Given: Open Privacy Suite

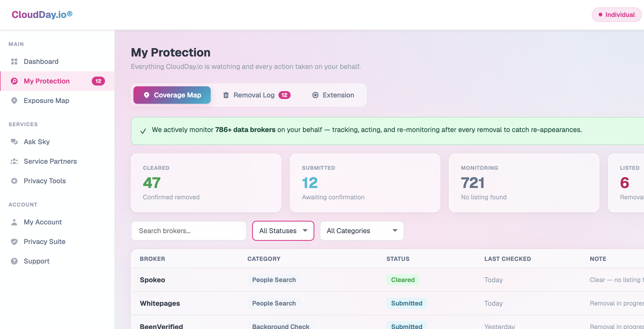Looking at the screenshot, I should tap(57, 242).
